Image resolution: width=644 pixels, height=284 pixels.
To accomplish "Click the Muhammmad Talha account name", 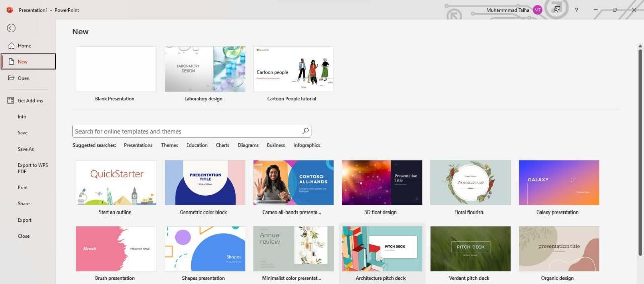I will [508, 10].
